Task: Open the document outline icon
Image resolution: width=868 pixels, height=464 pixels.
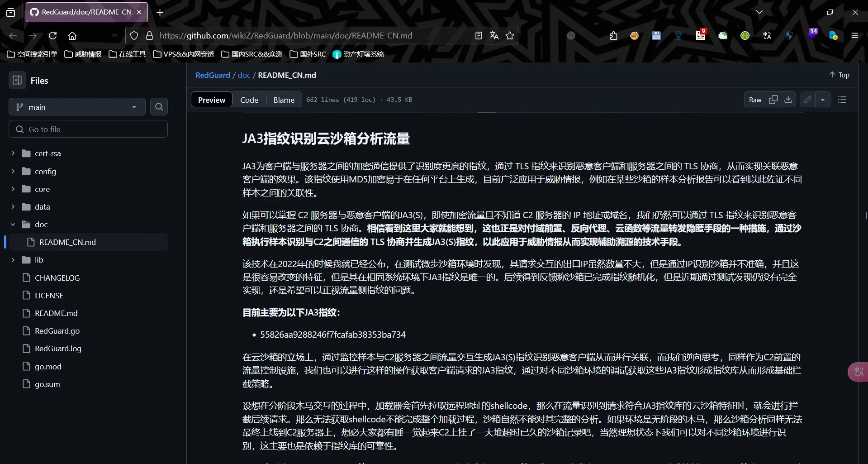Action: (x=842, y=100)
